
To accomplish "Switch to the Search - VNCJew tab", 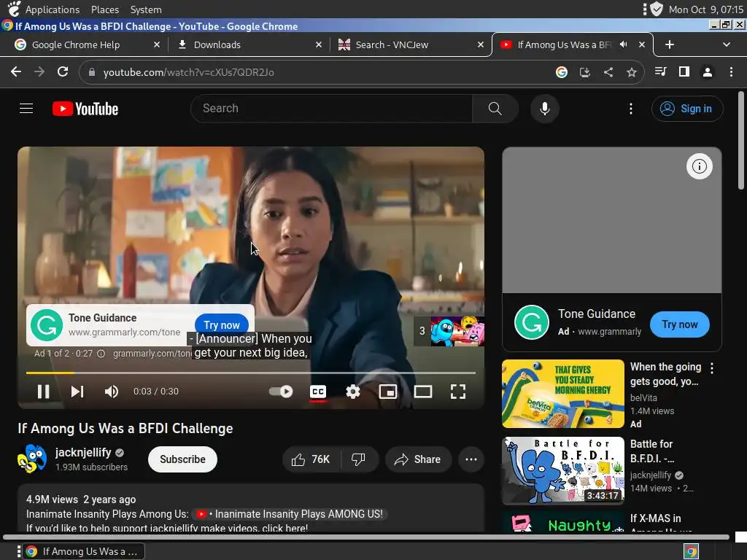I will (x=392, y=44).
